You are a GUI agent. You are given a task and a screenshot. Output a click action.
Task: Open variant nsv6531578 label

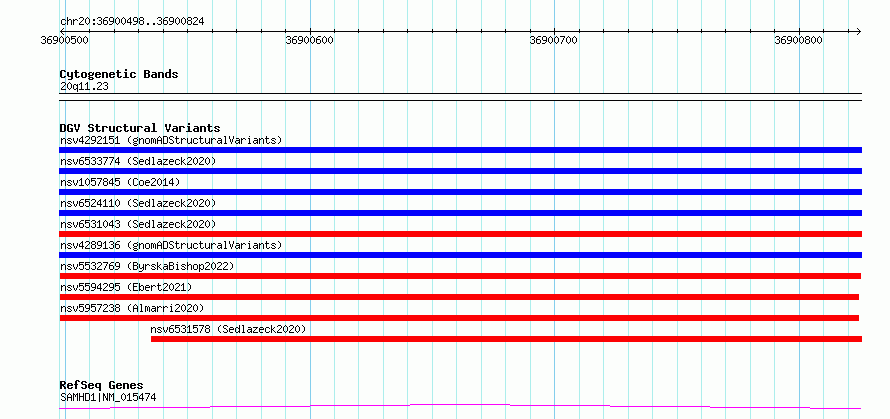tap(228, 329)
